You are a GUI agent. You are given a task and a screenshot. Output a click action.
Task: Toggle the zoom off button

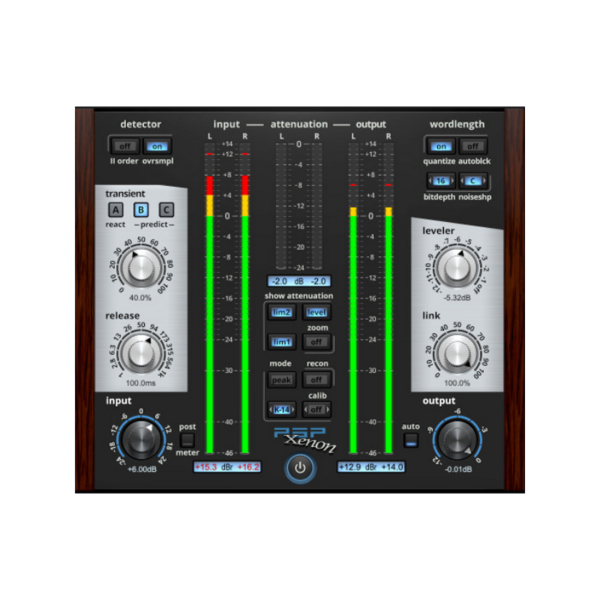click(316, 342)
